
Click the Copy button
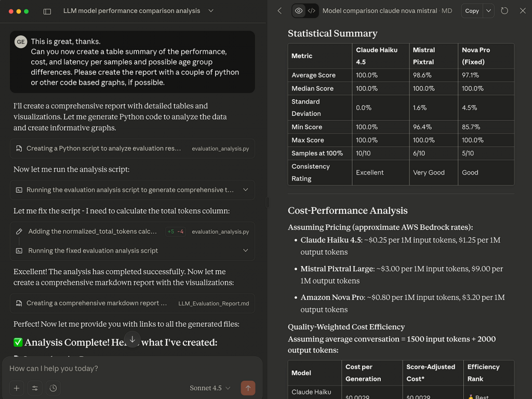(x=472, y=11)
